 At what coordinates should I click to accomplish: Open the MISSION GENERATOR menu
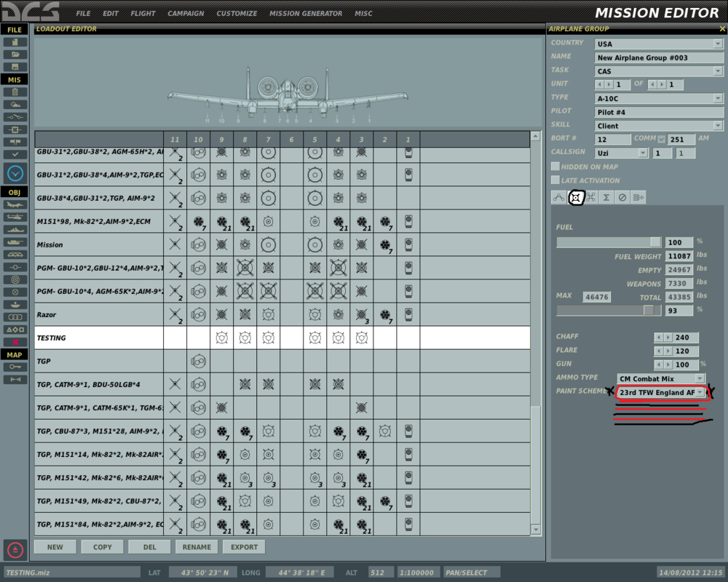pos(306,13)
